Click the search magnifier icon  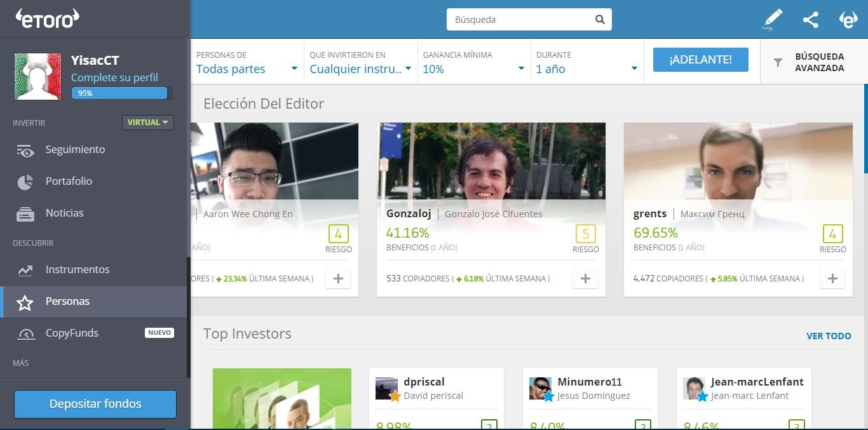pyautogui.click(x=600, y=20)
